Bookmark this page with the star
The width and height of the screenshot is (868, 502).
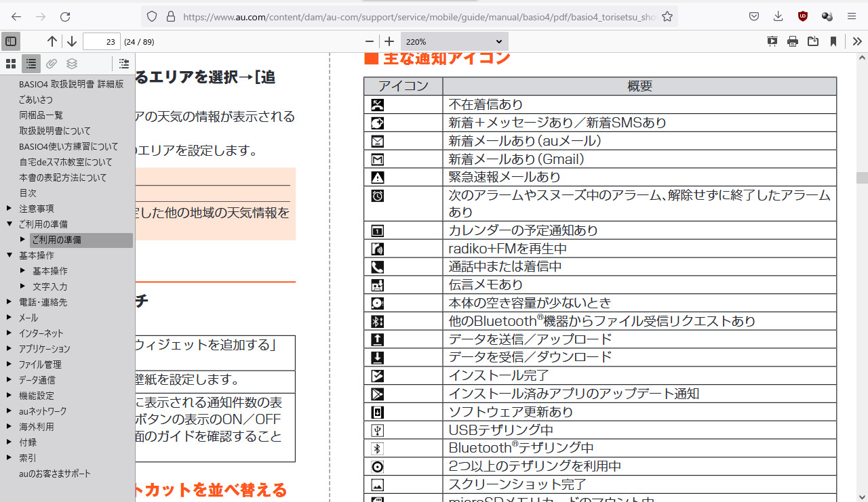(x=667, y=16)
